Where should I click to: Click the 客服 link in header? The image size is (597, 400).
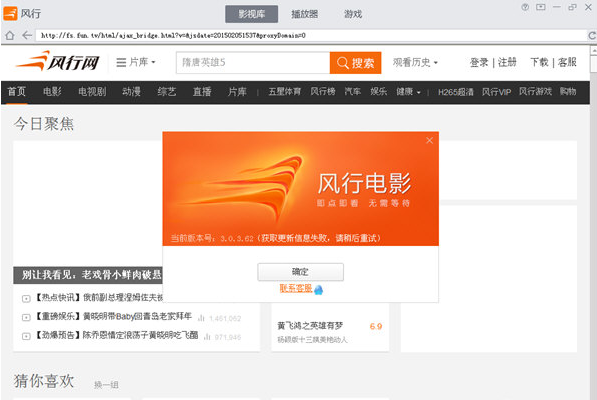coord(567,62)
